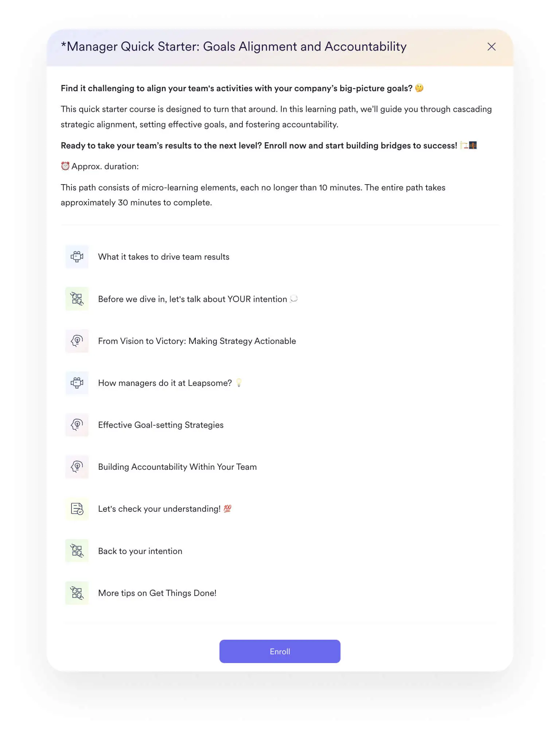The image size is (560, 736).
Task: Open 'Building Accountability Within Your Team'
Action: tap(177, 467)
